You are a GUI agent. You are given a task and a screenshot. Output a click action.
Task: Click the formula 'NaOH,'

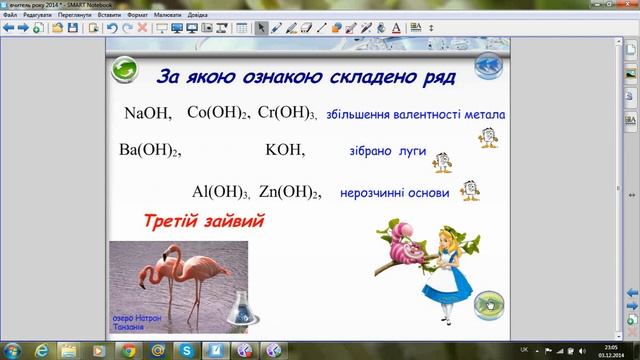pos(148,113)
